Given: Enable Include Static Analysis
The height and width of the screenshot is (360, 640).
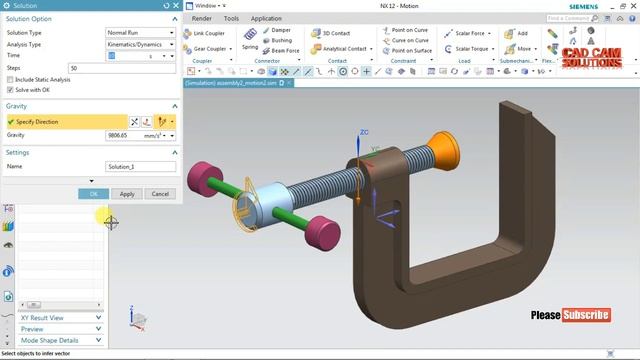Looking at the screenshot, I should [10, 80].
